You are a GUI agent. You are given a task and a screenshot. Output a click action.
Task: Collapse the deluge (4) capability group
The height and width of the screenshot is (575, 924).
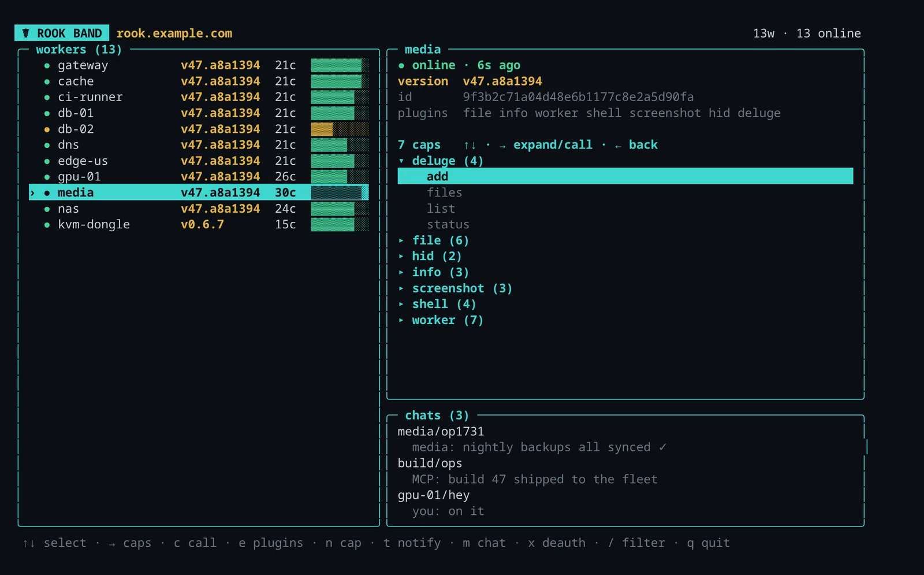(441, 161)
